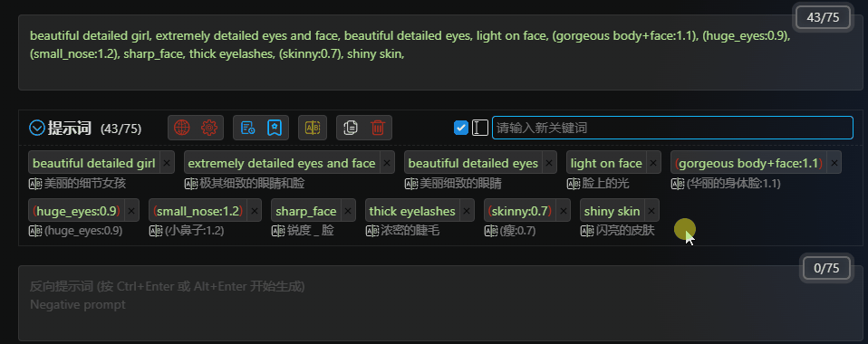Focus the new keyword input field
This screenshot has height=344, width=868.
(672, 128)
